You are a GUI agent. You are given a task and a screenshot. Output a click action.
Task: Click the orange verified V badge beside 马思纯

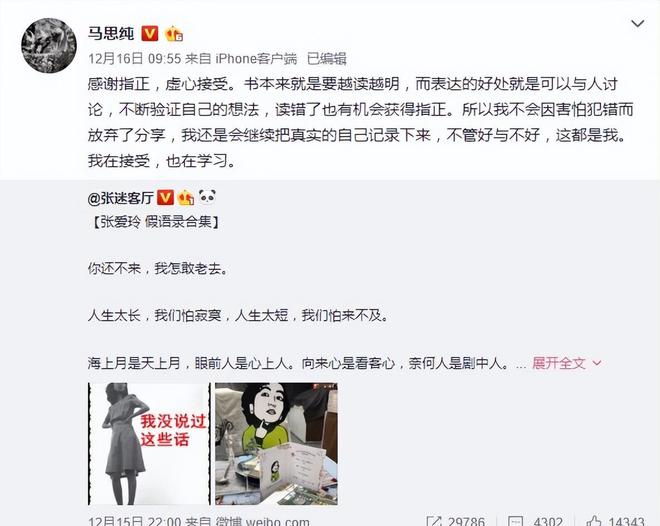(150, 33)
